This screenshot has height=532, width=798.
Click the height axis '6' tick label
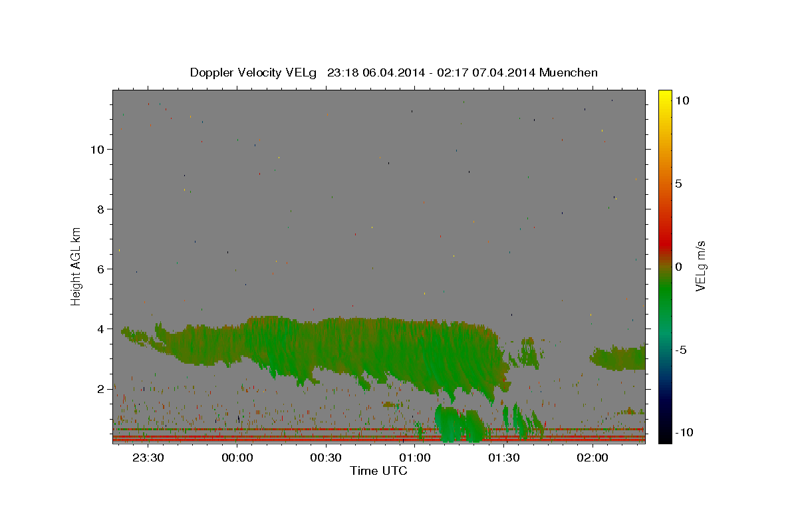click(x=102, y=269)
